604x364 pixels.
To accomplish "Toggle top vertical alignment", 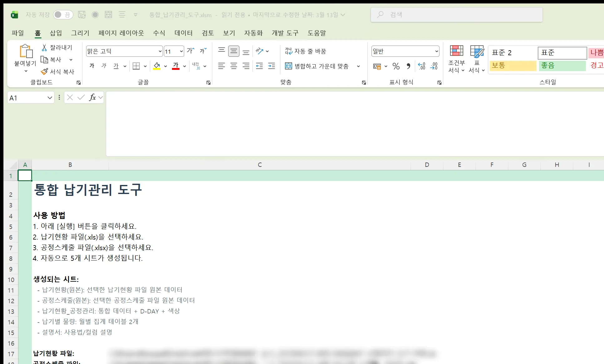I will (222, 51).
